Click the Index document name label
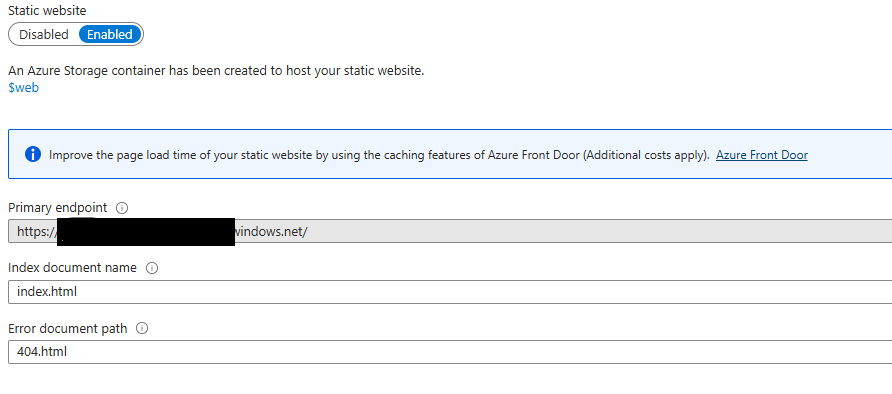Viewport: 892px width, 394px height. click(72, 268)
